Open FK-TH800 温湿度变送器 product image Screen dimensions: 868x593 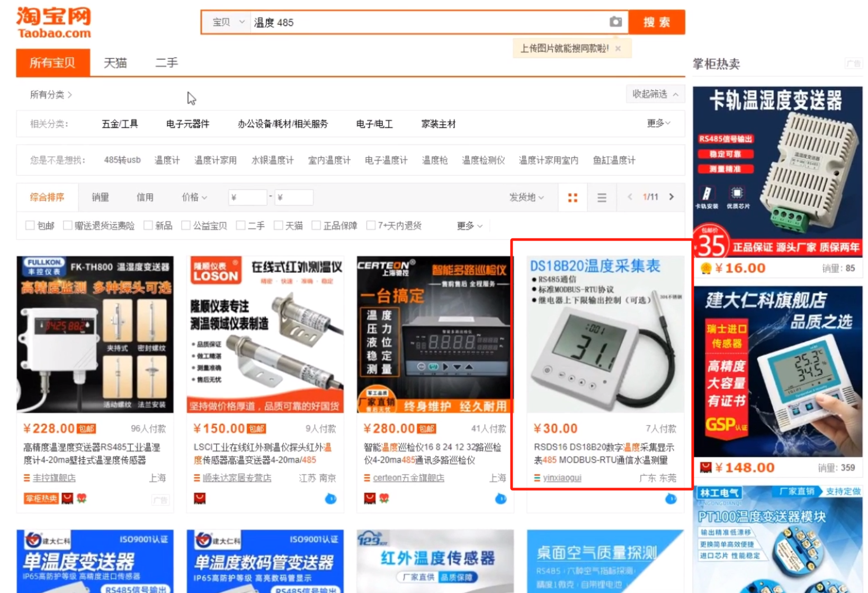pyautogui.click(x=95, y=334)
